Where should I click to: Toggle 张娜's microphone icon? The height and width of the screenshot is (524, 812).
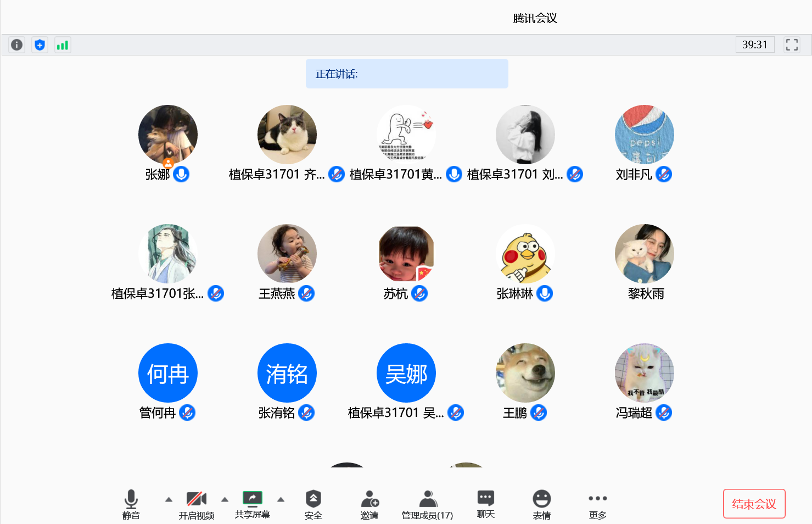click(x=181, y=174)
